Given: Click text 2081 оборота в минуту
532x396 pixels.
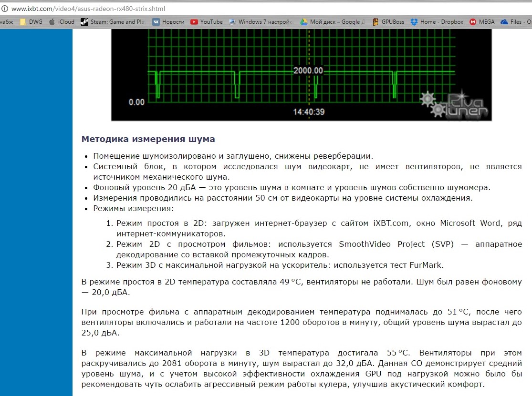Looking at the screenshot, I should pyautogui.click(x=209, y=364).
